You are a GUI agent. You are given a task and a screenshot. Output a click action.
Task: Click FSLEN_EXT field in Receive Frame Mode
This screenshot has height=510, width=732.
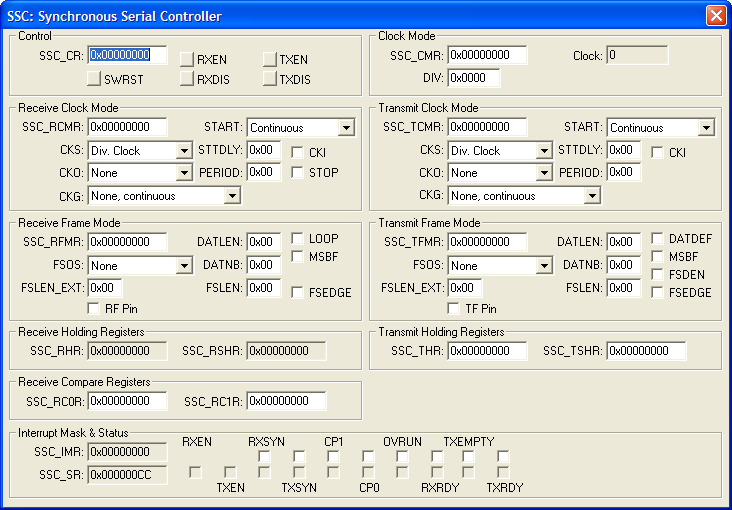tap(105, 288)
